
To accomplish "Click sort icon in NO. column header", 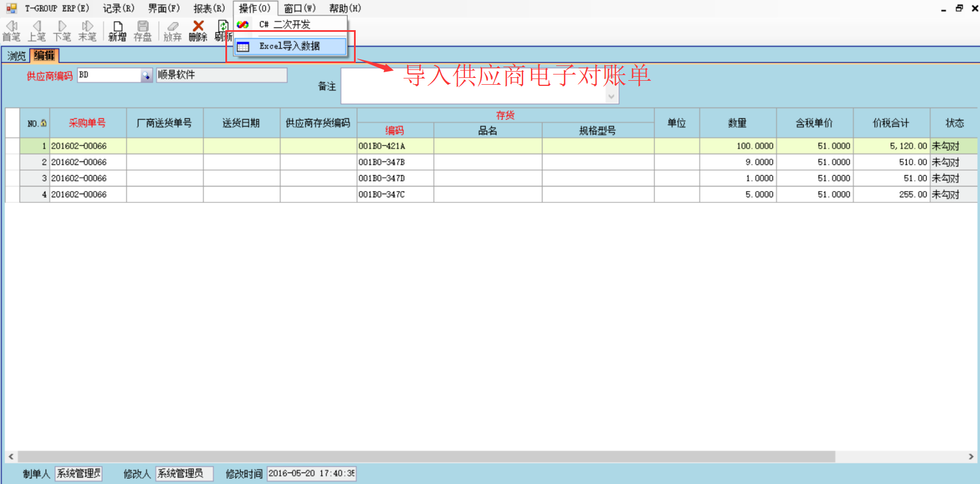I will [43, 123].
